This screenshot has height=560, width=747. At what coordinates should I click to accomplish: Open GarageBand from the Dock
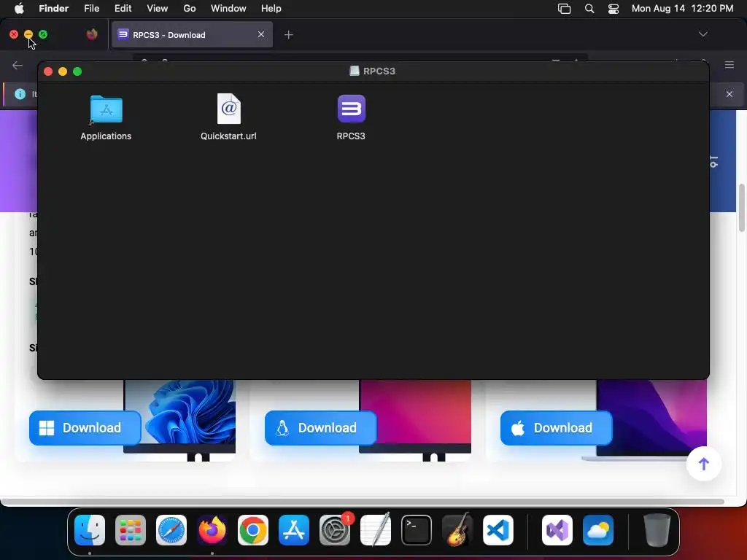tap(457, 530)
